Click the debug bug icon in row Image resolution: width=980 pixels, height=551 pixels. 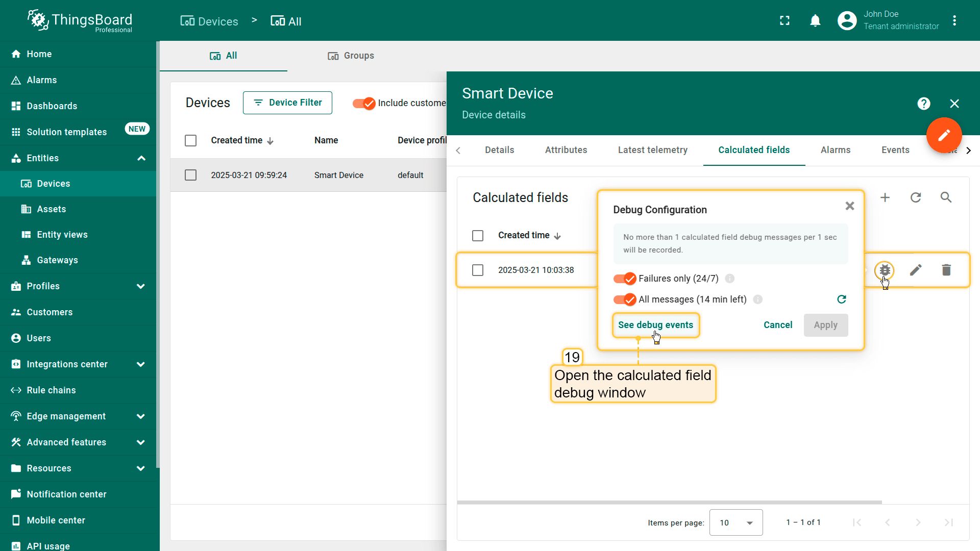(885, 270)
